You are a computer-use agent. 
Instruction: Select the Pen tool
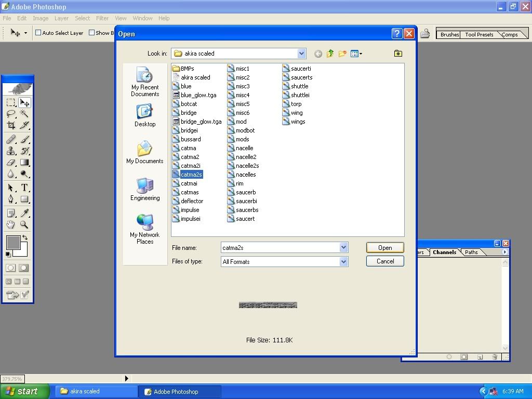[x=11, y=199]
